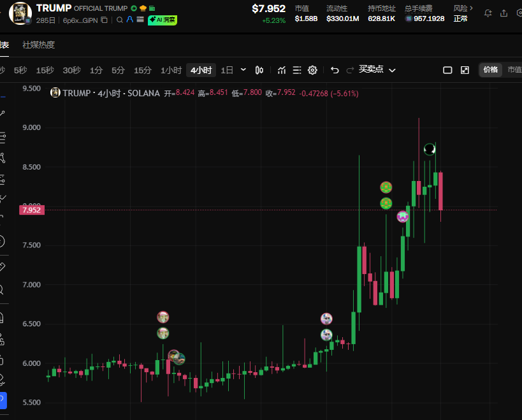Screen dimensions: 522x420
Task: Select the 5秒 interval
Action: pyautogui.click(x=20, y=70)
